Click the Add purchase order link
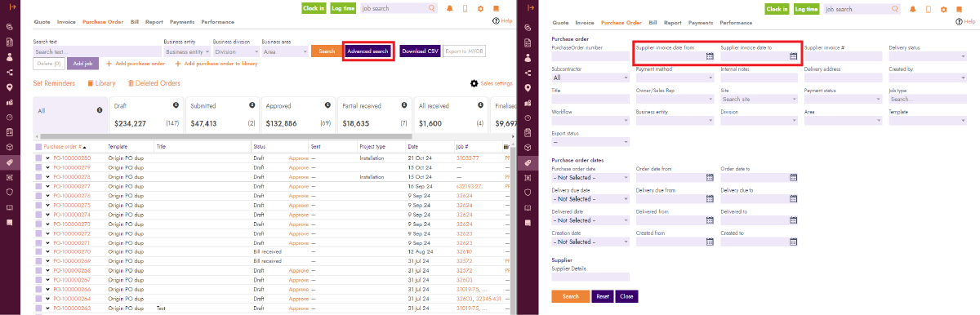Viewport: 980px width, 315px height. (x=136, y=63)
